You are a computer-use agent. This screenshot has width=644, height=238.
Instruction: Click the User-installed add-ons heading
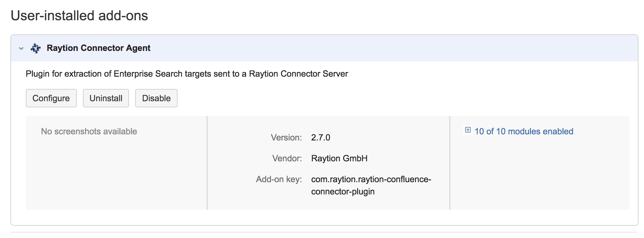pyautogui.click(x=79, y=16)
